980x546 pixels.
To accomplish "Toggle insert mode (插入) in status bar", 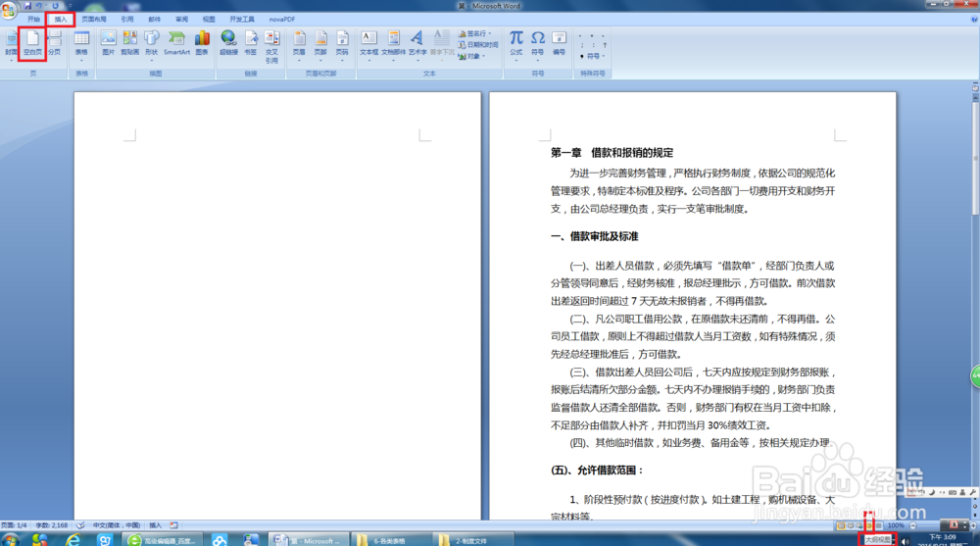I will (156, 525).
